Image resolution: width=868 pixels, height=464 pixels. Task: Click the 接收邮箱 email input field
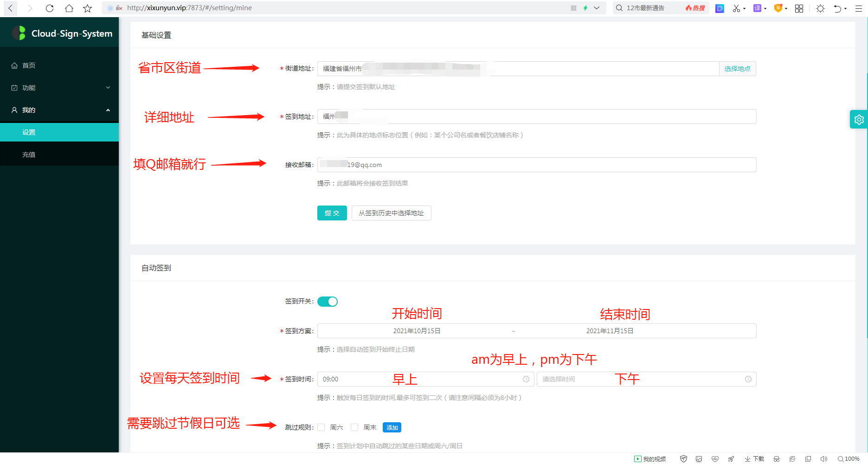(x=537, y=165)
